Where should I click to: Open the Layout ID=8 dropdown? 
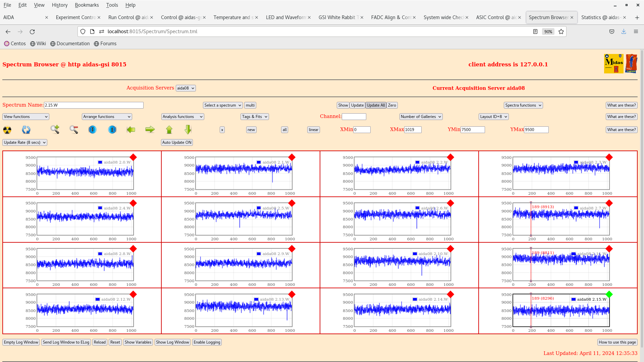coord(493,117)
